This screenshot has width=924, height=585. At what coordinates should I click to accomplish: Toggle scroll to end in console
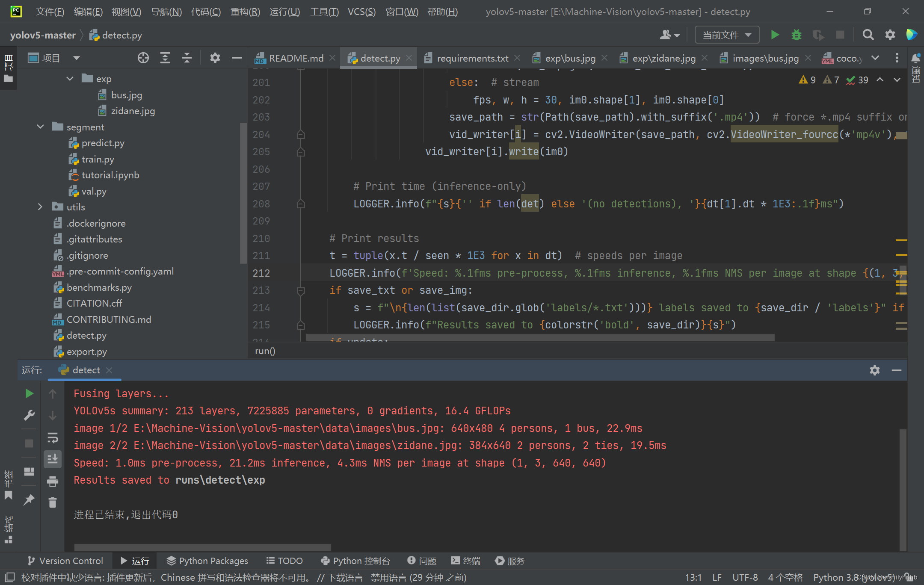pyautogui.click(x=53, y=459)
